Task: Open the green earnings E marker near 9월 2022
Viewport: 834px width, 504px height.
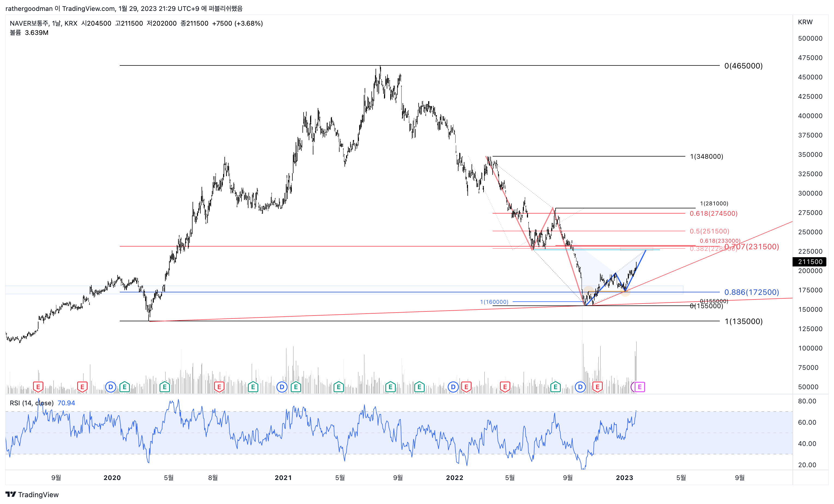Action: pos(556,386)
